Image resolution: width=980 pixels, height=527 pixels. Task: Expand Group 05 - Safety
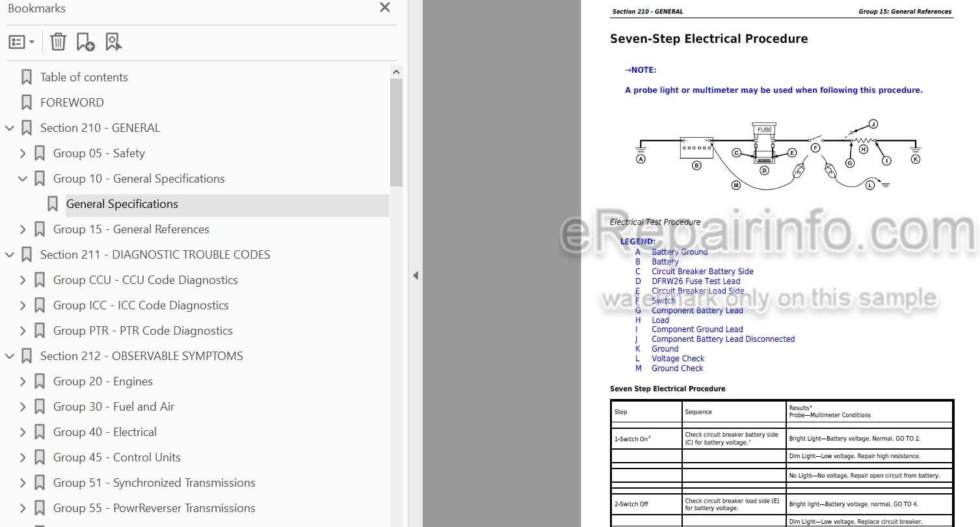[23, 153]
